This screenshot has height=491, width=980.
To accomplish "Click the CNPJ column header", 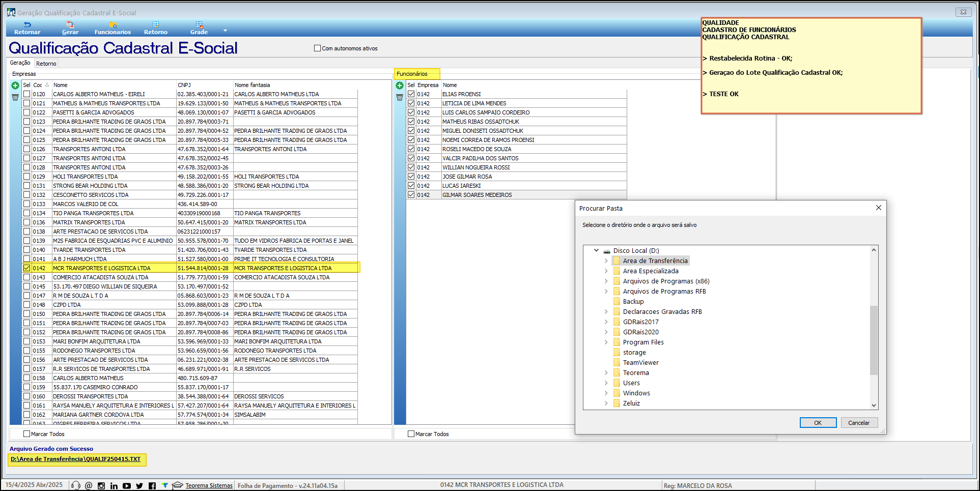I will tap(204, 85).
